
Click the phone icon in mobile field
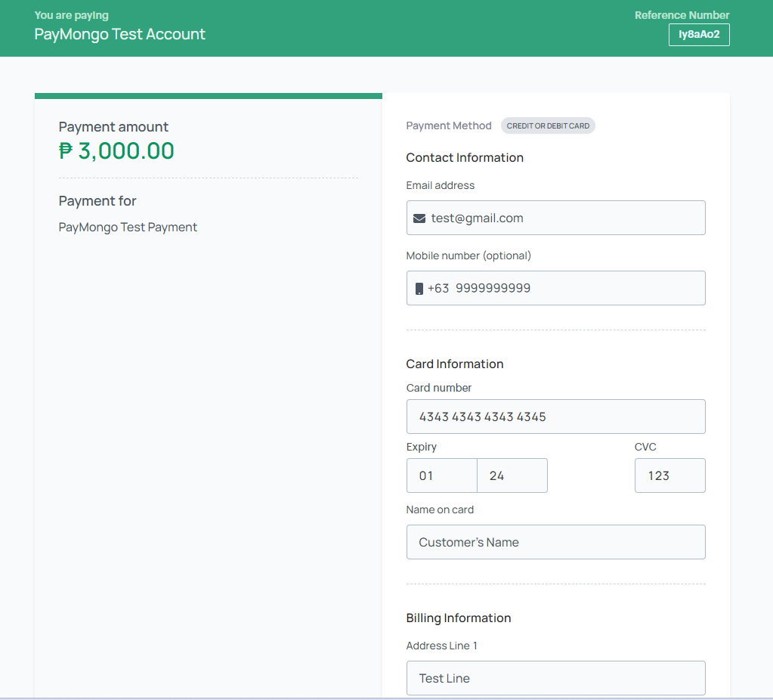(419, 289)
